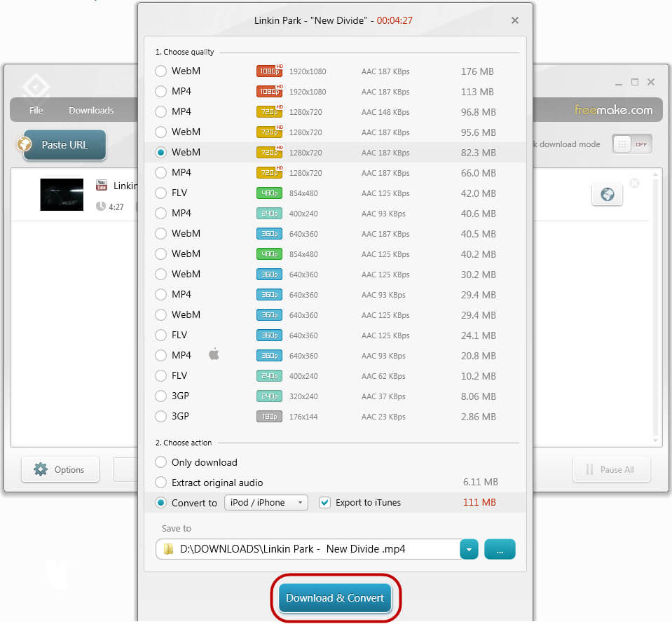672x624 pixels.
Task: Click the 720p badge on MP4 96.8 MB row
Action: pyautogui.click(x=270, y=111)
